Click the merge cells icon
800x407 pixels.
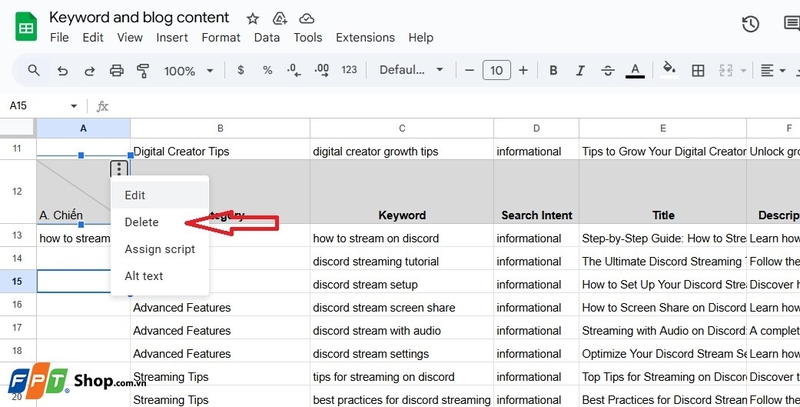click(x=726, y=70)
